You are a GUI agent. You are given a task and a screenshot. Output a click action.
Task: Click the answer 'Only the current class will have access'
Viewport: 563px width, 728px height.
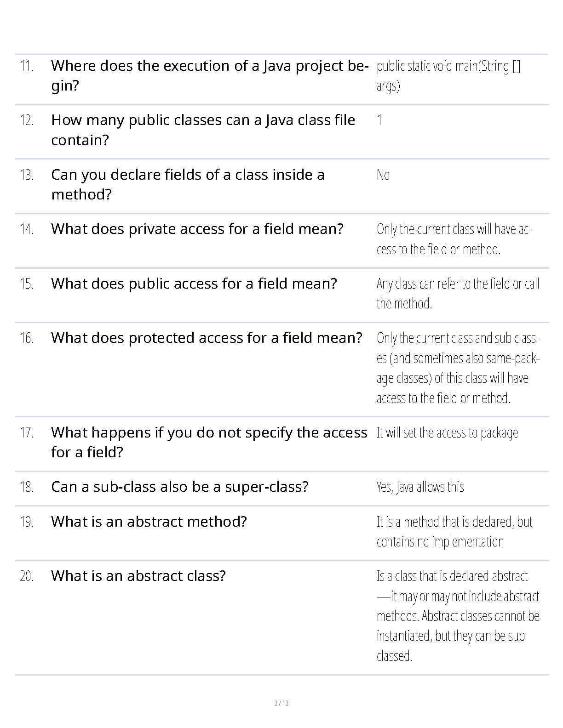coord(454,239)
